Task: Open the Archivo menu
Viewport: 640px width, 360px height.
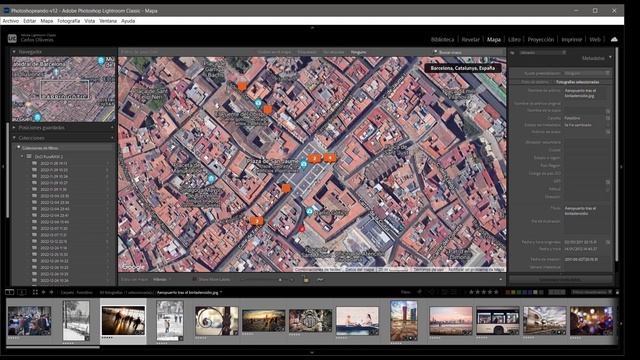Action: (x=11, y=21)
